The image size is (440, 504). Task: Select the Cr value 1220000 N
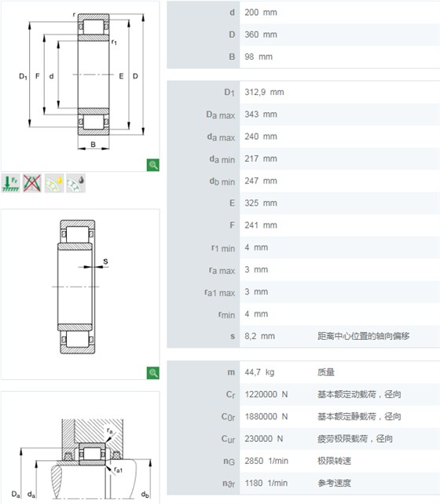266,394
